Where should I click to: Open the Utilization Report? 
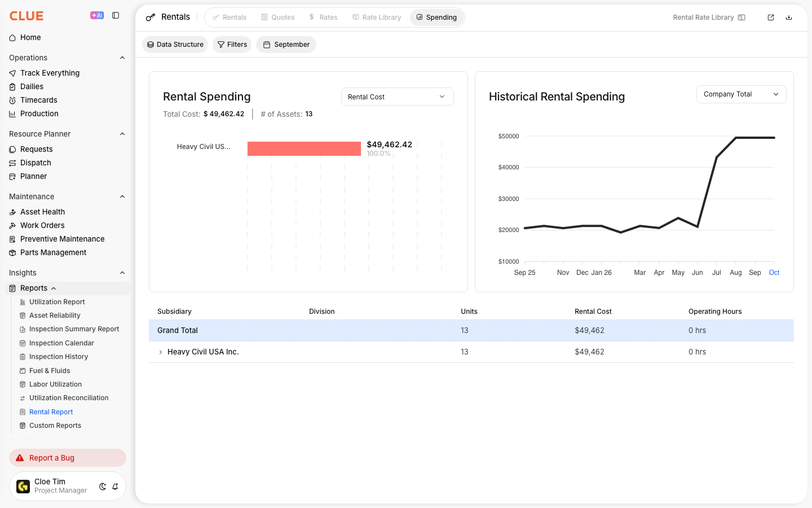tap(57, 302)
